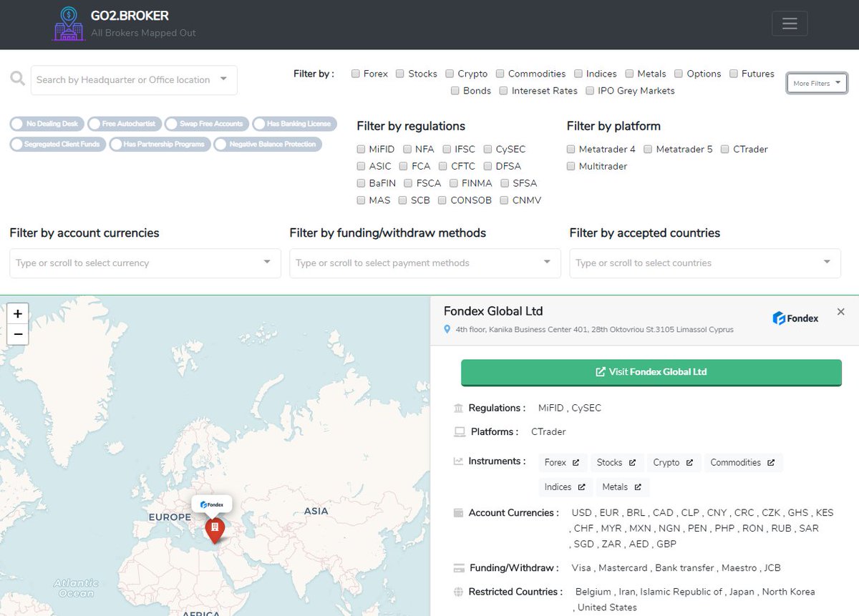Check the IPO Grey Markets checkbox

pyautogui.click(x=590, y=91)
